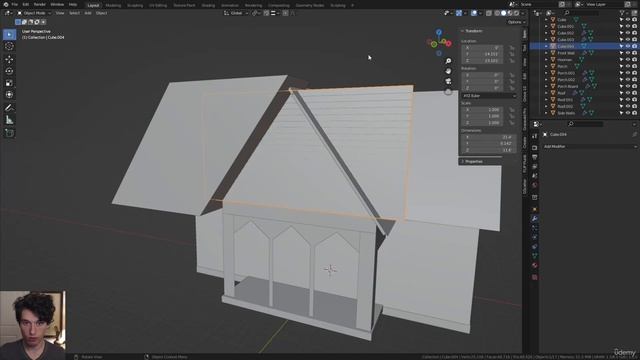This screenshot has width=640, height=360.
Task: Click the camera view icon
Action: point(448,81)
